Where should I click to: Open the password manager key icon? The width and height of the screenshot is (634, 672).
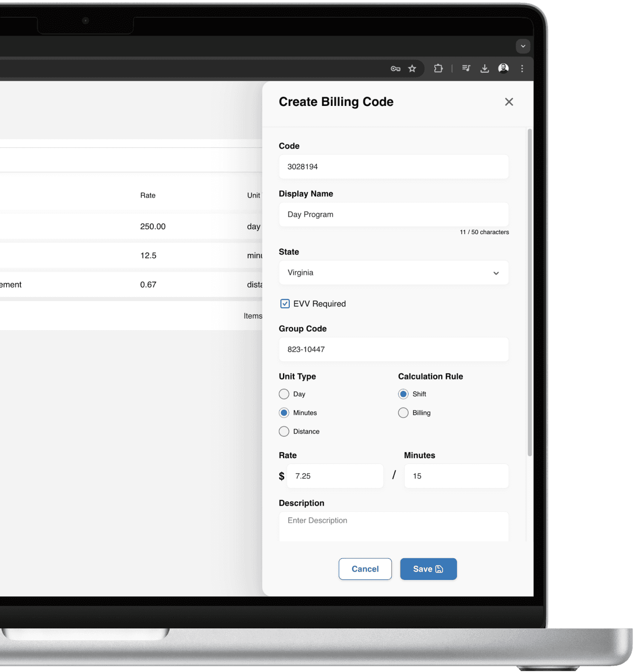click(395, 68)
